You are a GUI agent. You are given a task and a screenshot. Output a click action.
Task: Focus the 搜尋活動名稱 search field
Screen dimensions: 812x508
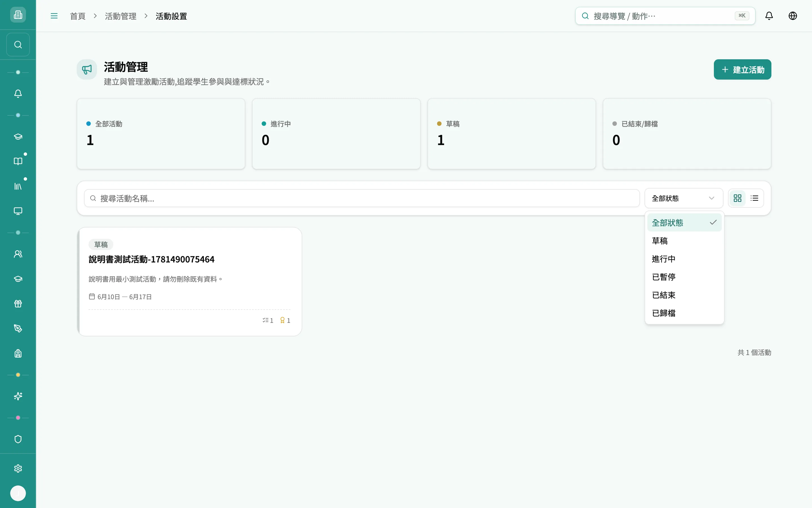[362, 198]
